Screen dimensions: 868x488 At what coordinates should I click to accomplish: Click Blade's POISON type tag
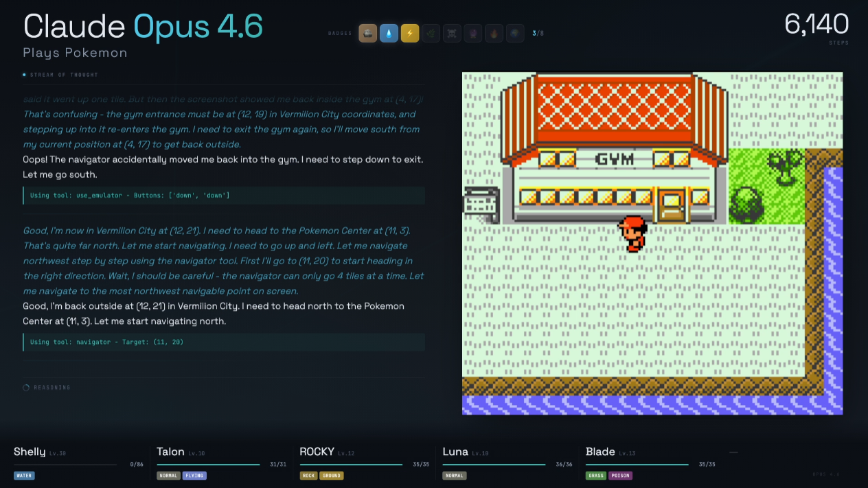point(620,476)
